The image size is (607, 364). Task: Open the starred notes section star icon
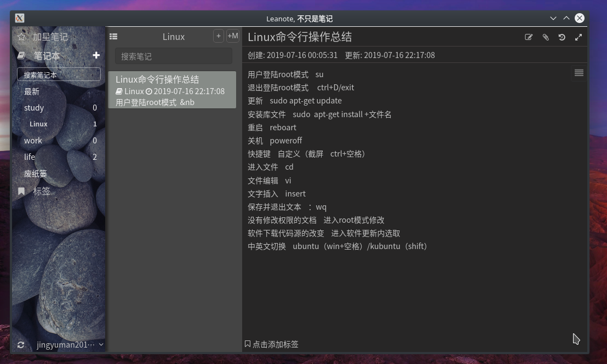pyautogui.click(x=21, y=37)
